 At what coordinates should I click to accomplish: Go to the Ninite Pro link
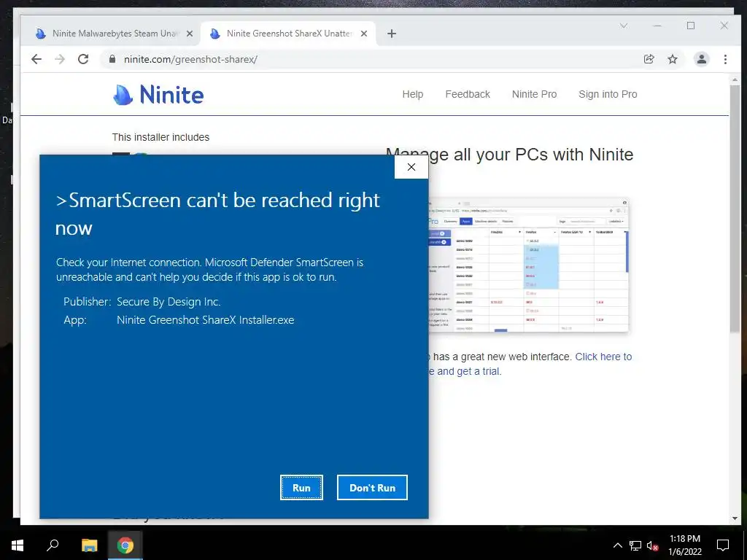pyautogui.click(x=534, y=94)
